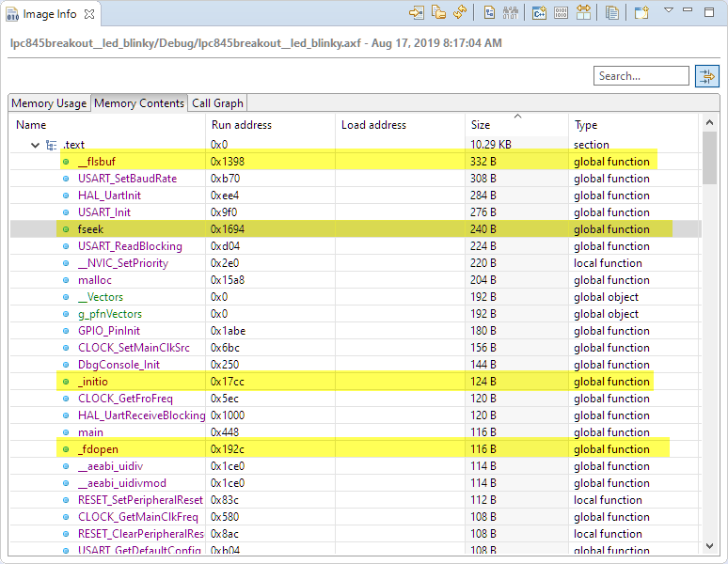This screenshot has height=564, width=728.
Task: Click the open folder icon in toolbar
Action: [x=438, y=12]
